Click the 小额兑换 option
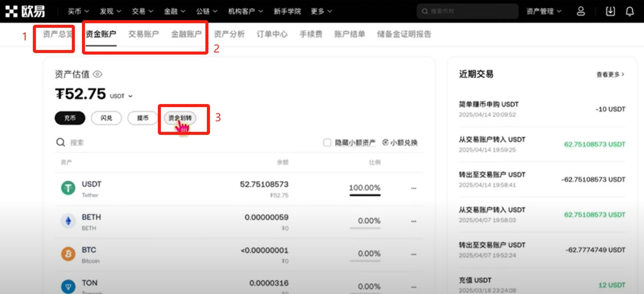The width and height of the screenshot is (644, 294). 400,143
